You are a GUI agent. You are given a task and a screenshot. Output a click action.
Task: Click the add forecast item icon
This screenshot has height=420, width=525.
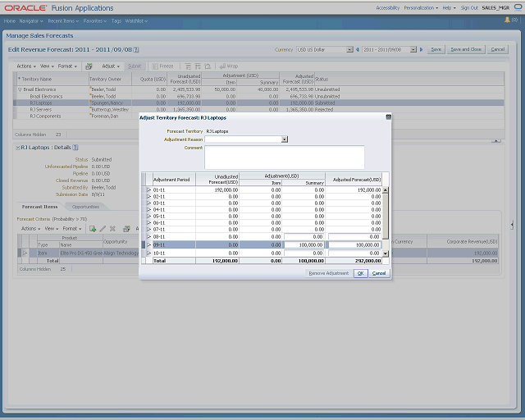pyautogui.click(x=93, y=229)
